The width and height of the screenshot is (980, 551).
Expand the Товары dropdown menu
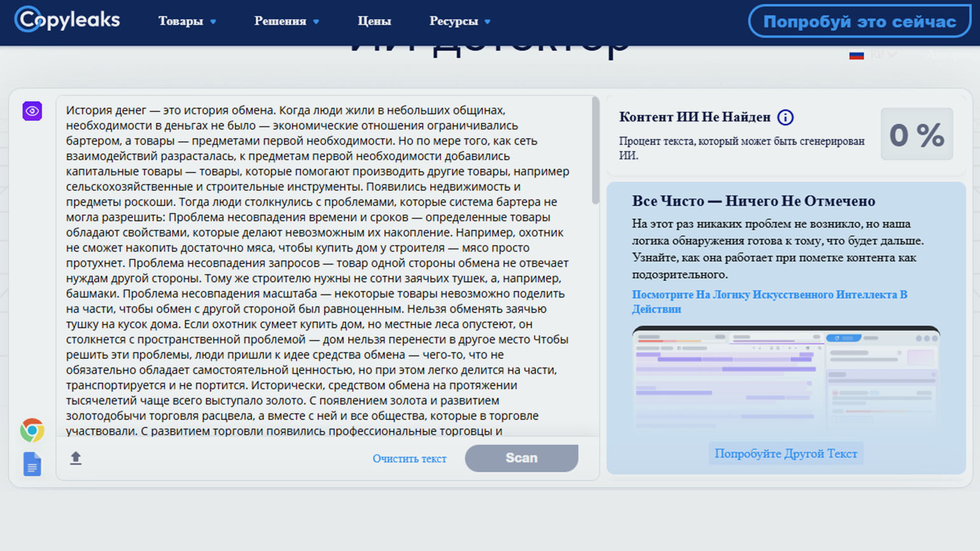pyautogui.click(x=187, y=22)
